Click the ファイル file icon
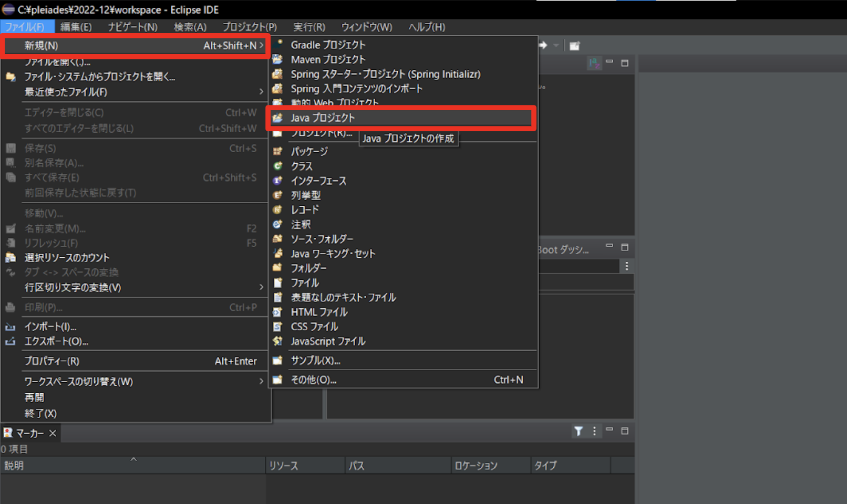 (x=277, y=282)
